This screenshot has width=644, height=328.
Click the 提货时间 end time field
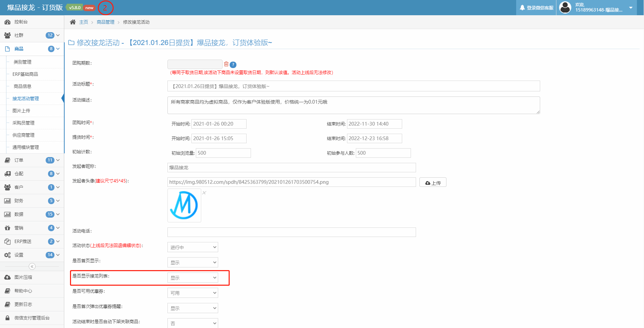374,138
